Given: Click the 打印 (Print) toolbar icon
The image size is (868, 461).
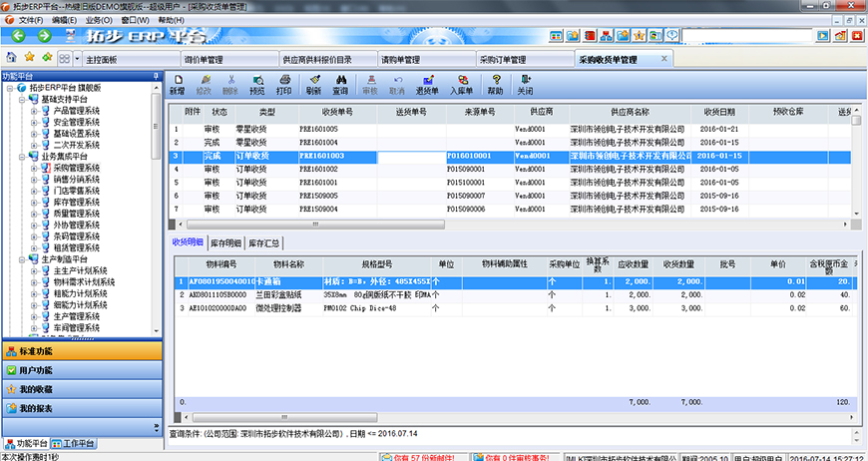Looking at the screenshot, I should click(x=284, y=84).
